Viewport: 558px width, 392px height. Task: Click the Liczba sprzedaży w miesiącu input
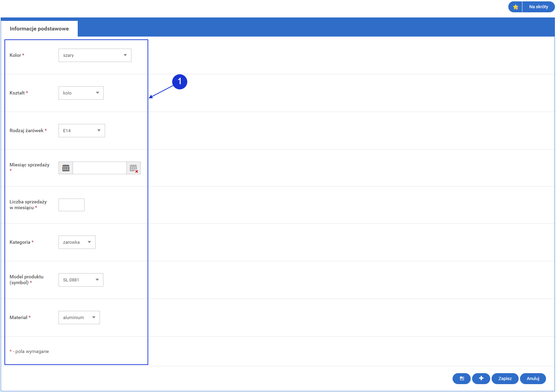tap(72, 205)
